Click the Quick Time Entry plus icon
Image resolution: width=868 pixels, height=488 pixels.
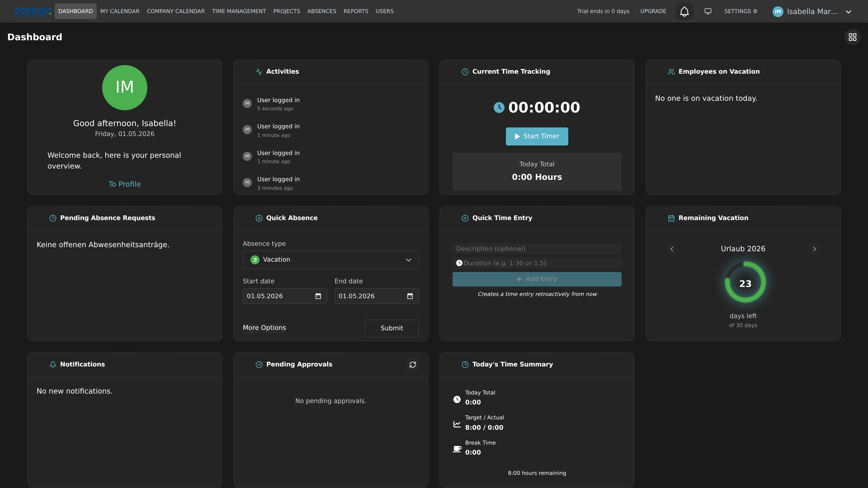point(465,218)
